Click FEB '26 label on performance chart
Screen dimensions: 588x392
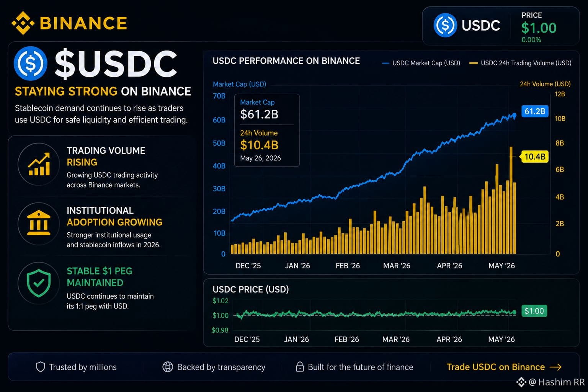click(x=348, y=266)
